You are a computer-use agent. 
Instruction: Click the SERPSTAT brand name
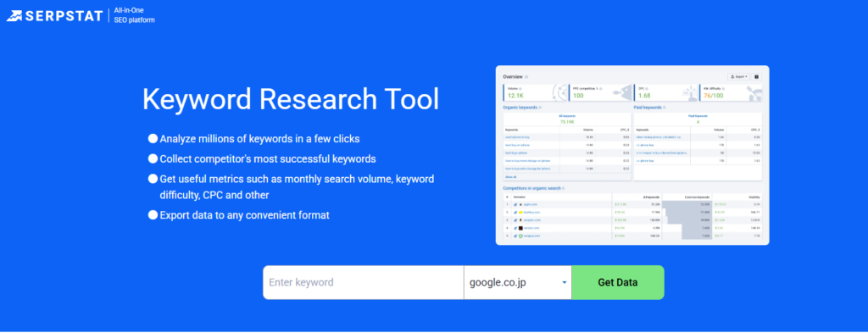[x=64, y=15]
